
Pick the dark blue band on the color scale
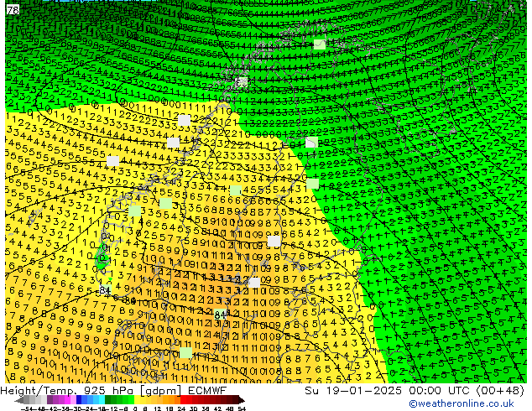pyautogui.click(x=79, y=399)
